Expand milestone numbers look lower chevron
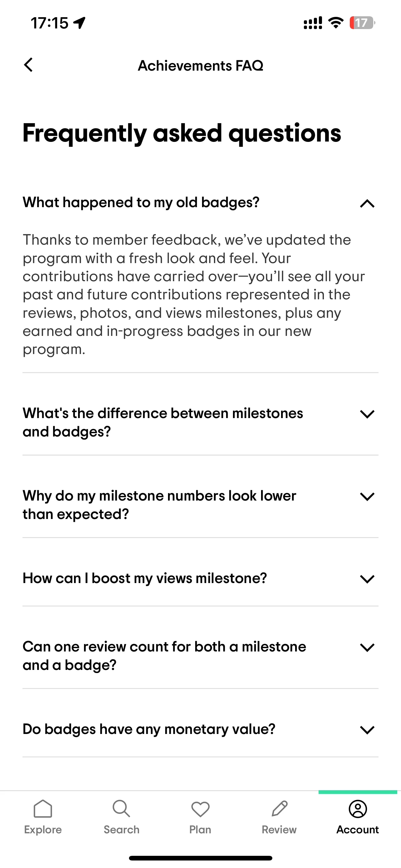401x868 pixels. (367, 496)
